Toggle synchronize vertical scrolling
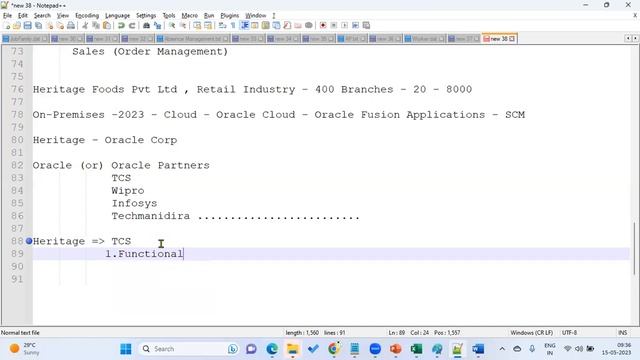Viewport: 640px width, 360px height. [197, 26]
